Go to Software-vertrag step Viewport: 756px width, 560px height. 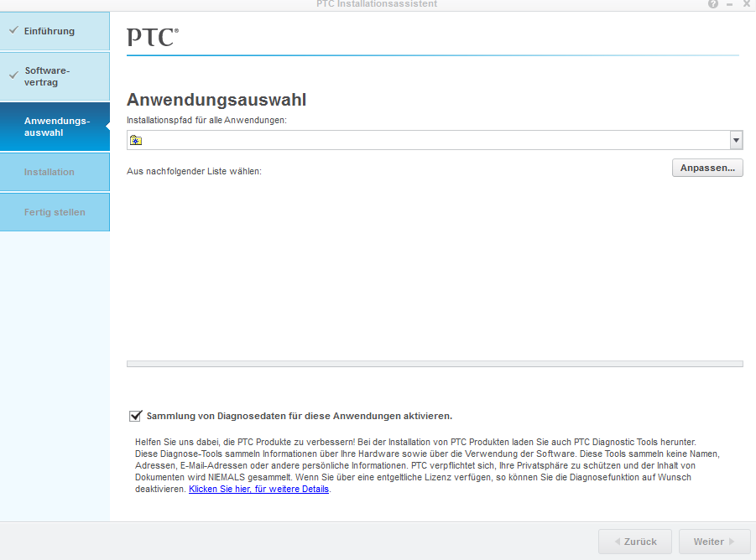(x=55, y=76)
